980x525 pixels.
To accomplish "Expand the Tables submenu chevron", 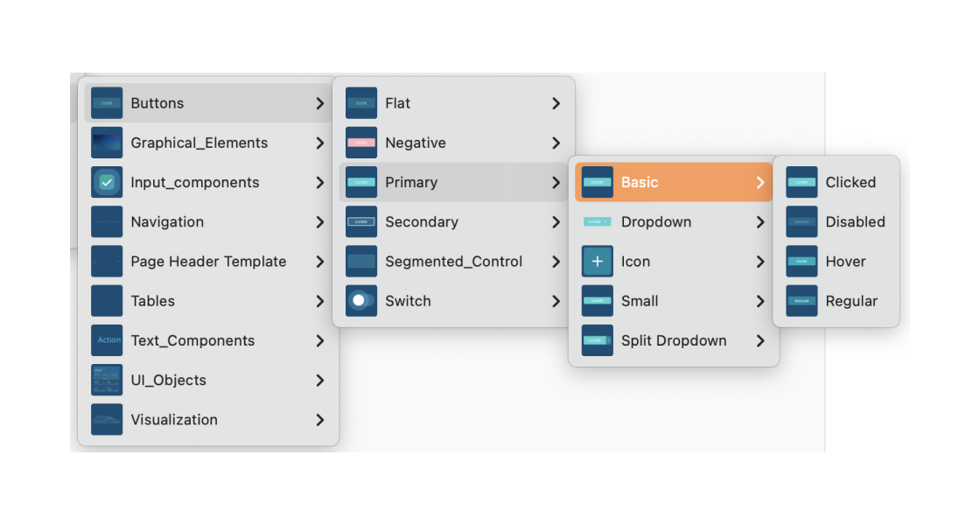I will pos(321,301).
